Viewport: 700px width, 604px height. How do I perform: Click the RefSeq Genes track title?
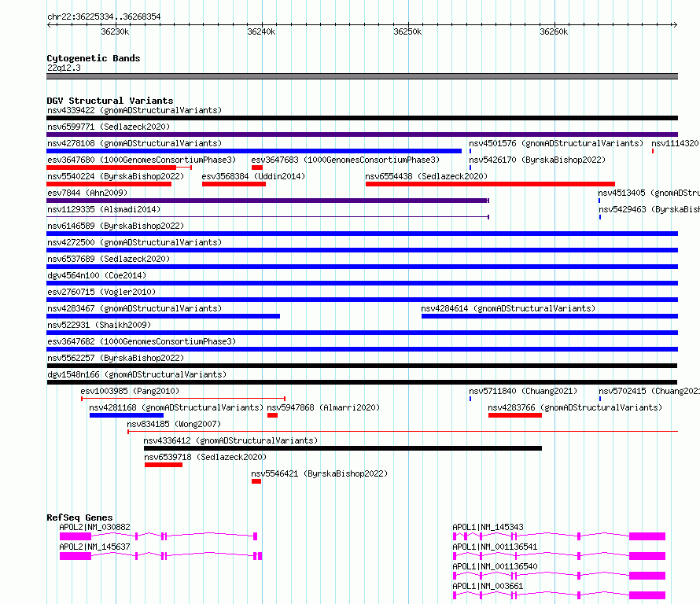click(x=79, y=517)
